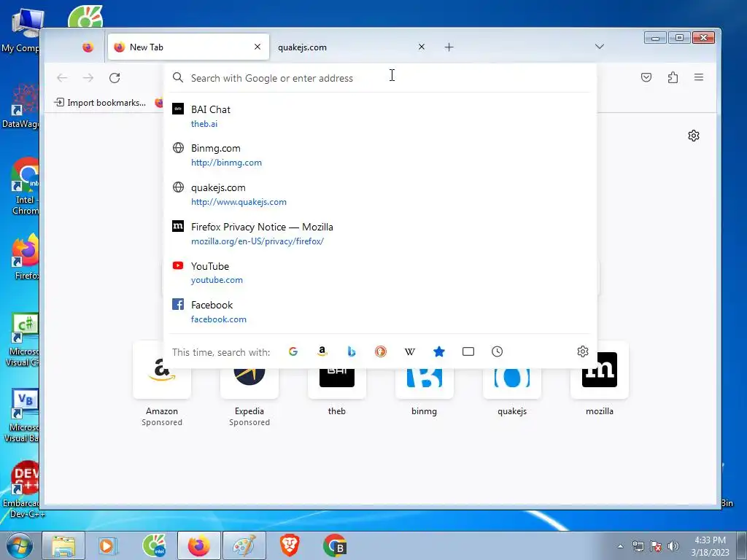Choose Facebook suggestion
The image size is (747, 560).
tap(380, 312)
